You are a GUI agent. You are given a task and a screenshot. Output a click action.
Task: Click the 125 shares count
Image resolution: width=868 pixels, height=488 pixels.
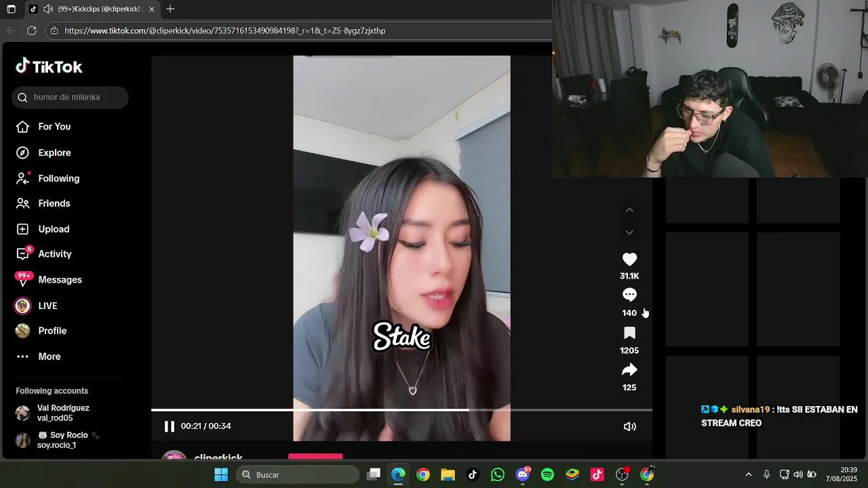tap(629, 388)
